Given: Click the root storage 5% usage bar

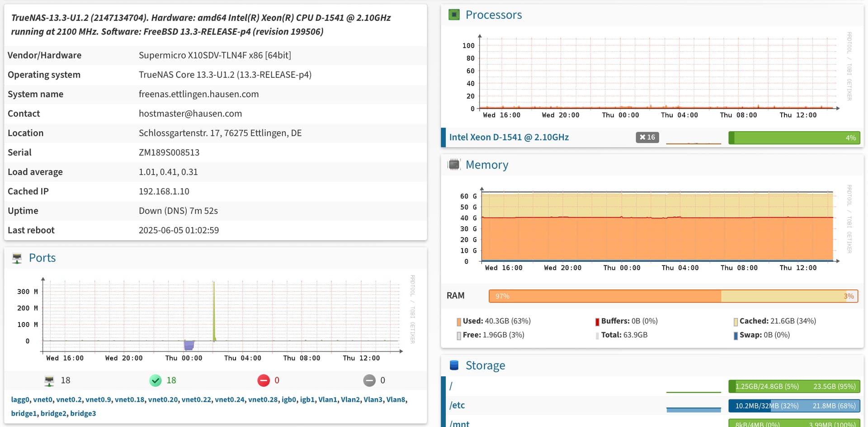Looking at the screenshot, I should [794, 386].
